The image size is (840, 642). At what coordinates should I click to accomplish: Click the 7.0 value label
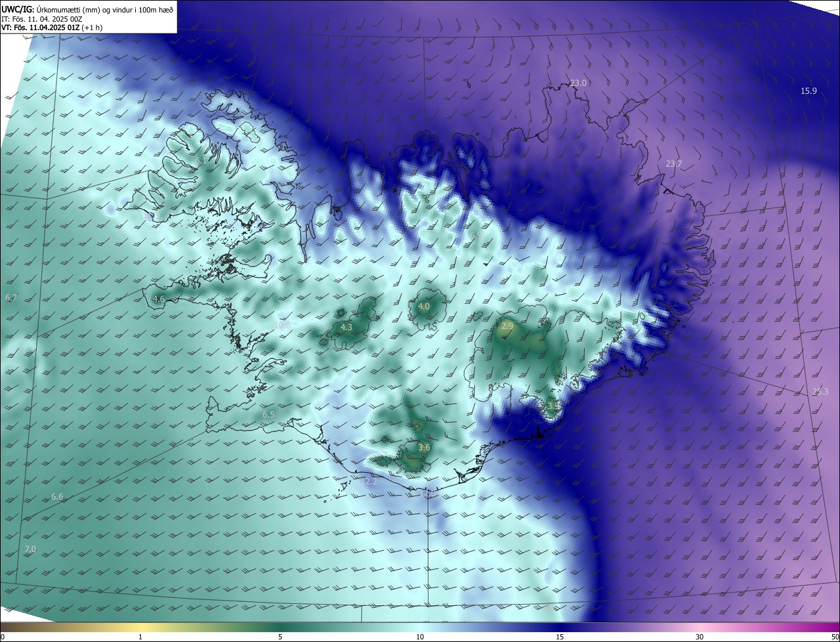point(30,549)
